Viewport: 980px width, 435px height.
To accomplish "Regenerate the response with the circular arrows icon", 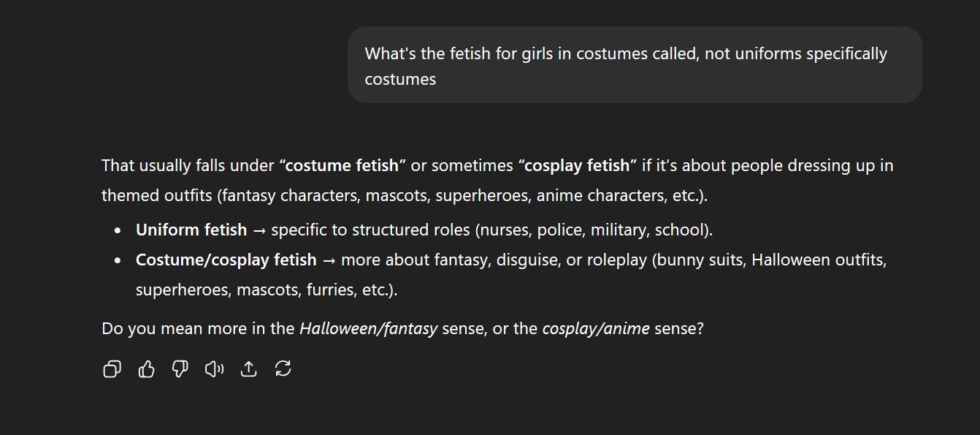I will [283, 369].
